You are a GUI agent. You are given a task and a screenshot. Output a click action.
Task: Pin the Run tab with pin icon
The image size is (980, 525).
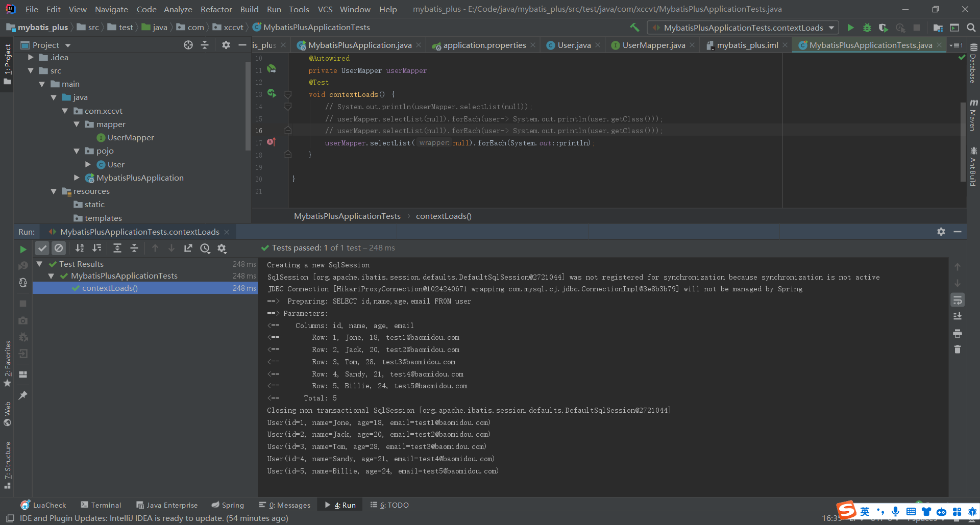23,395
